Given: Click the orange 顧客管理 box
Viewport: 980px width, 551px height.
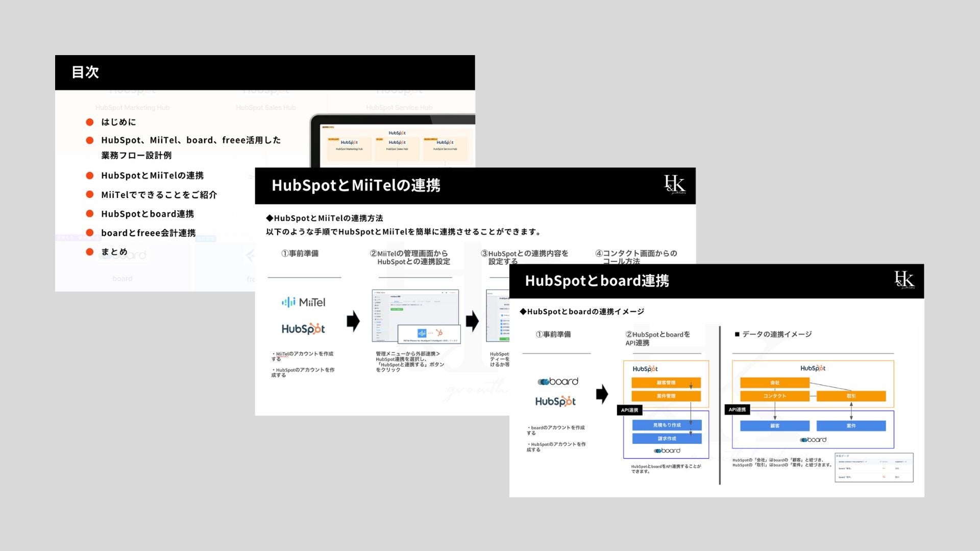Looking at the screenshot, I should pyautogui.click(x=666, y=383).
